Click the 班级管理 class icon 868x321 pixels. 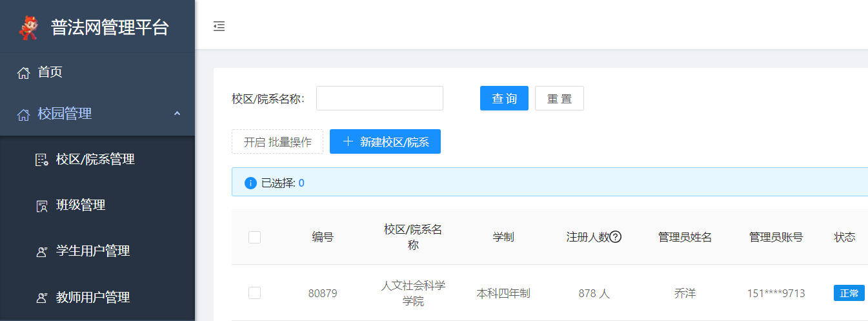[x=41, y=206]
